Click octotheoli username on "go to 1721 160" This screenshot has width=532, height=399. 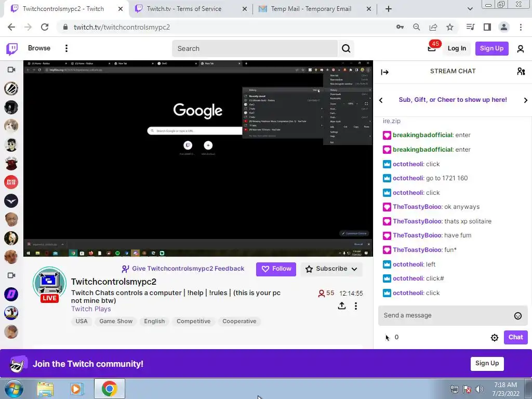click(408, 178)
